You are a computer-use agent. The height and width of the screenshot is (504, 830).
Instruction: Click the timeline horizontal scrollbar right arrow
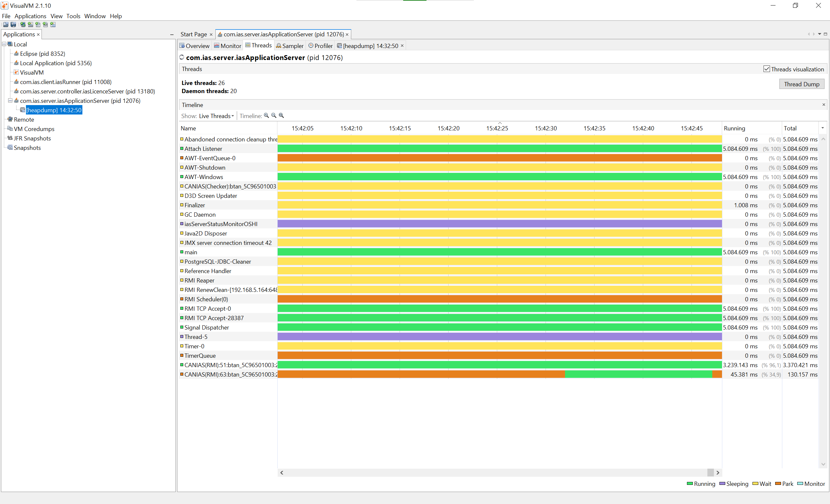click(x=718, y=473)
